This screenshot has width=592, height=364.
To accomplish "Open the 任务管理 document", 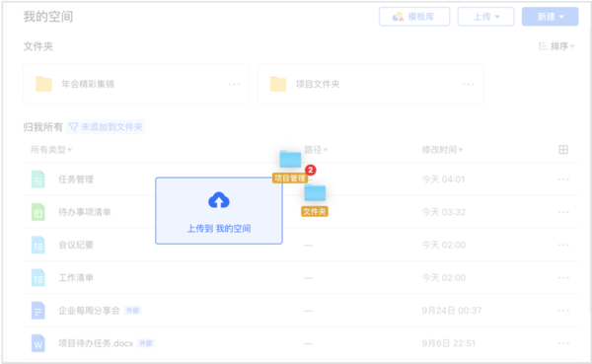I will click(76, 180).
